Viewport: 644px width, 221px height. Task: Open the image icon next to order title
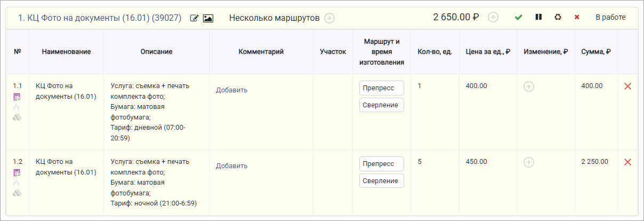click(x=208, y=18)
